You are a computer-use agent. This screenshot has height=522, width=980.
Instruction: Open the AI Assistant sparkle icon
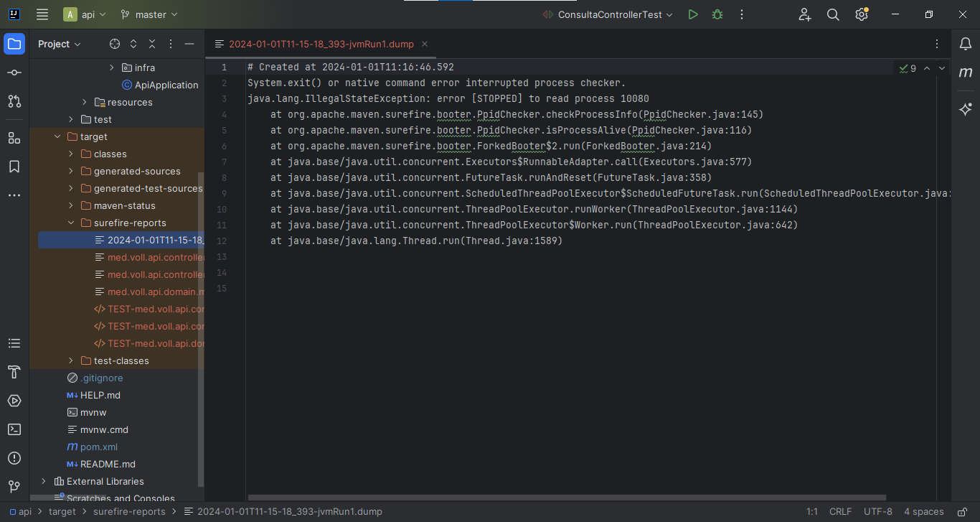click(966, 109)
